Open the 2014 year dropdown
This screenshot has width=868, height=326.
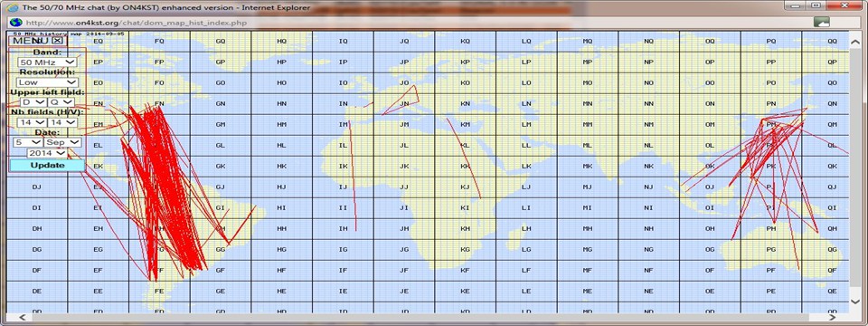[x=47, y=152]
